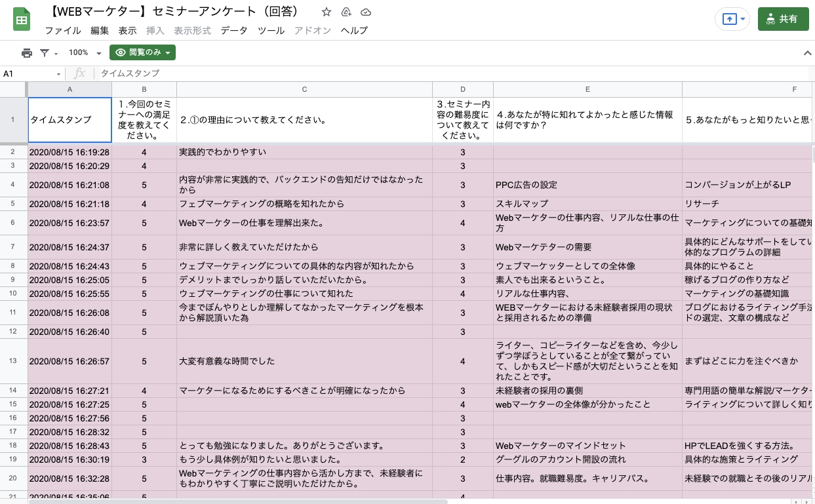Image resolution: width=815 pixels, height=504 pixels.
Task: Click header cell ２.①の理由について教えてください。
Action: 304,120
